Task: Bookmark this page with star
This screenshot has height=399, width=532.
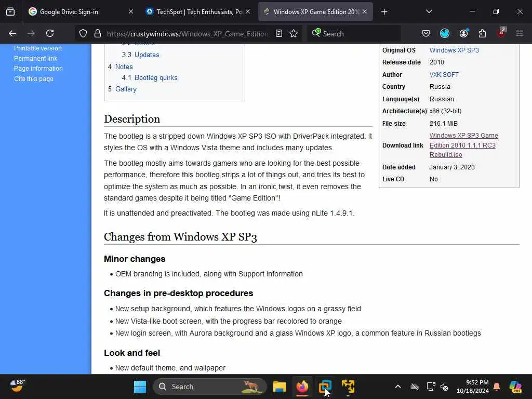Action: 294,33
